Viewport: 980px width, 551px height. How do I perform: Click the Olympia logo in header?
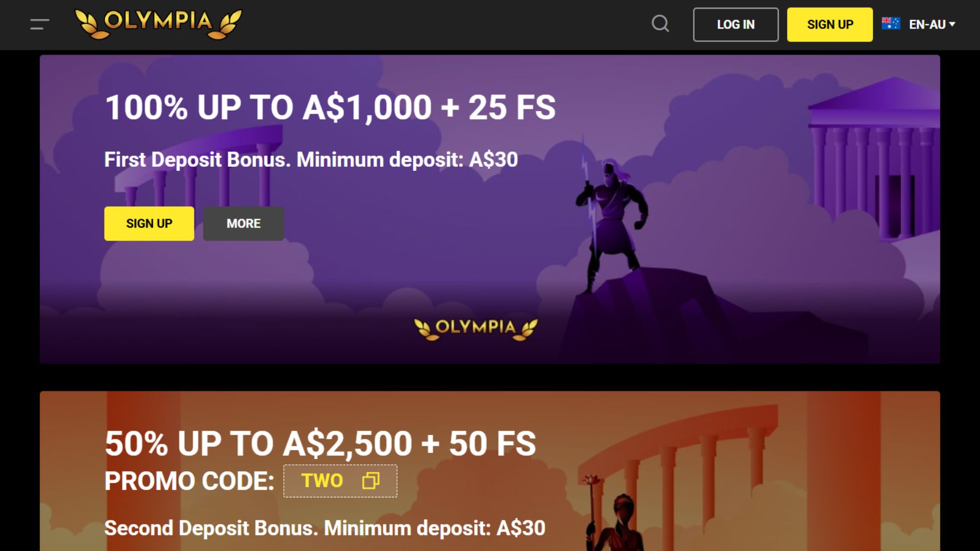(x=158, y=24)
